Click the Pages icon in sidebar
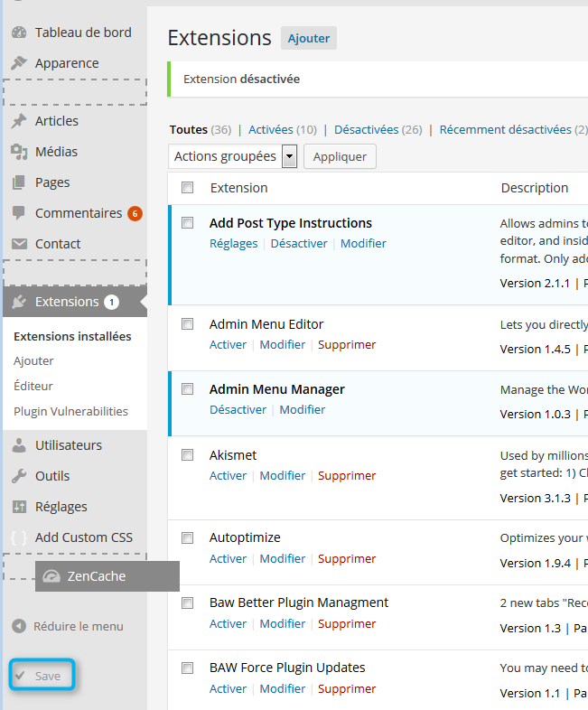 tap(19, 182)
